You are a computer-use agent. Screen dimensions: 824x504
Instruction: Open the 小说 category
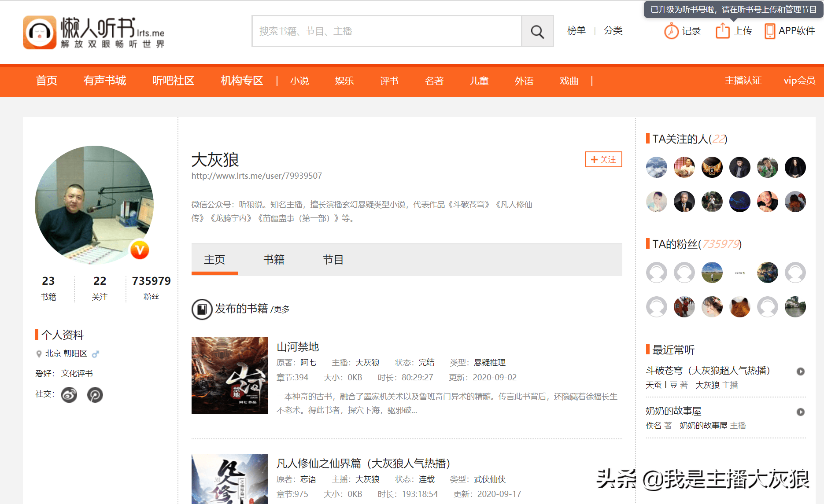coord(299,81)
